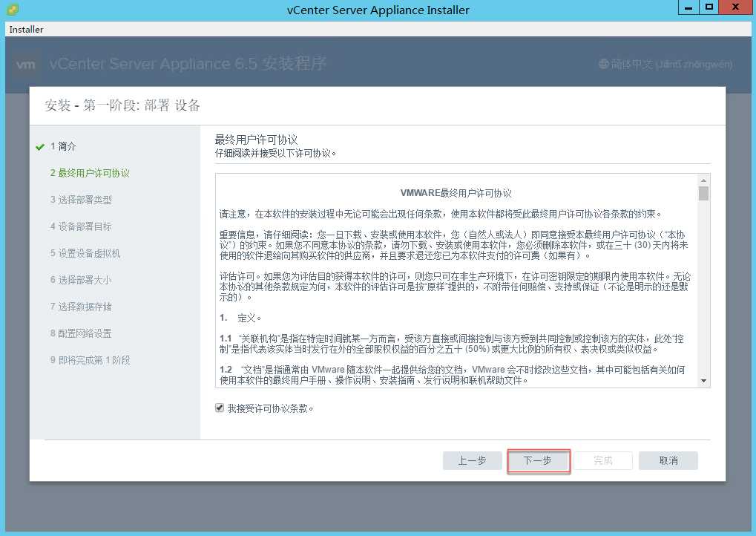756x536 pixels.
Task: Open the Installer menu
Action: tap(26, 30)
